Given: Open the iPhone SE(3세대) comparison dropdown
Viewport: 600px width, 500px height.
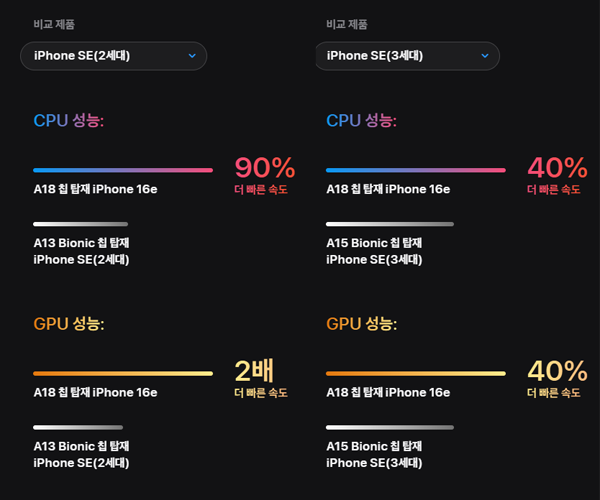Looking at the screenshot, I should [x=407, y=56].
